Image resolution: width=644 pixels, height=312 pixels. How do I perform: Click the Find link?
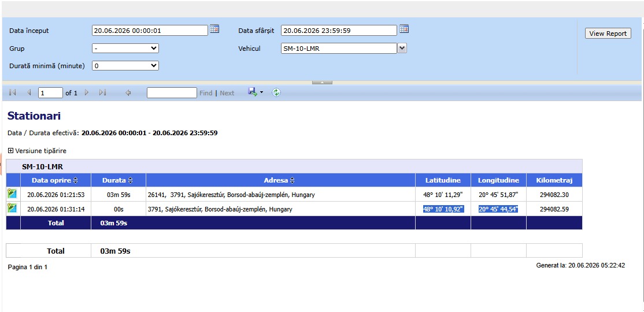(206, 93)
